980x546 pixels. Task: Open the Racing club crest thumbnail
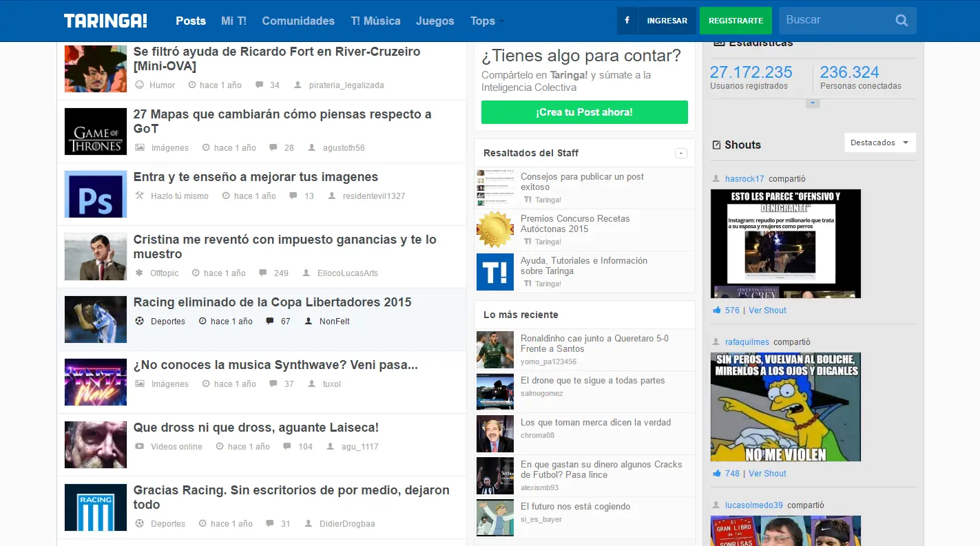[96, 507]
